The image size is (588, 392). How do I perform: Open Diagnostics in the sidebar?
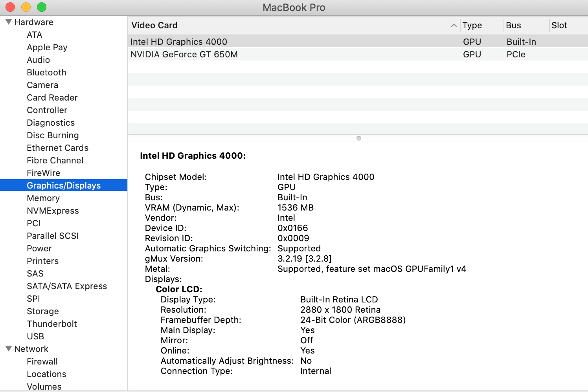click(51, 123)
